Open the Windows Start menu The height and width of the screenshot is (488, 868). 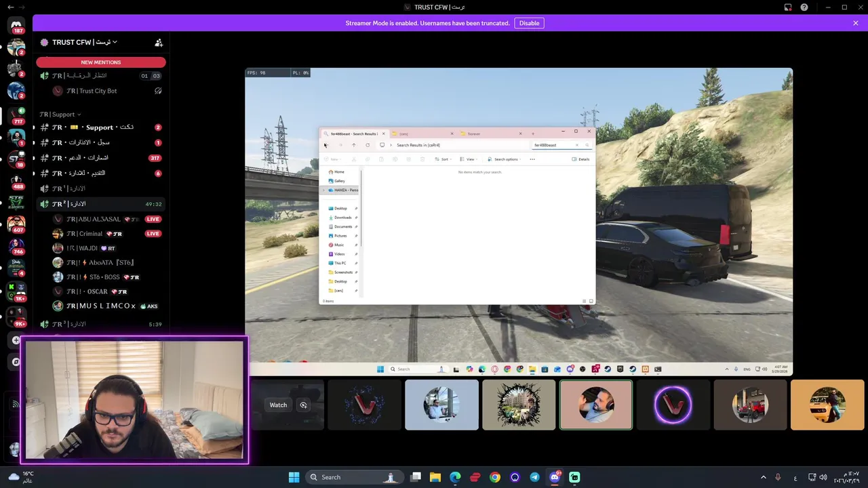click(294, 477)
